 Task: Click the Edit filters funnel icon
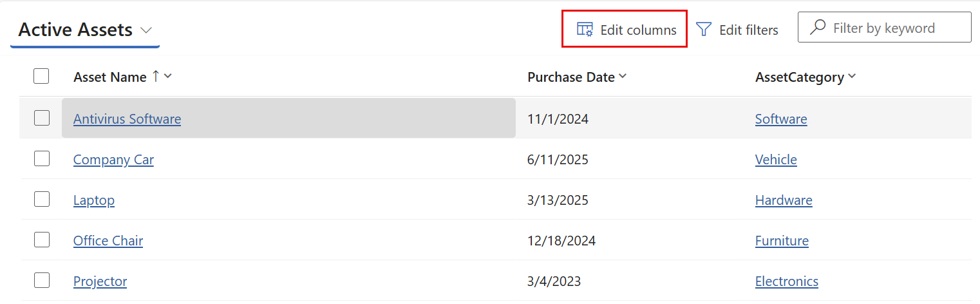(704, 30)
